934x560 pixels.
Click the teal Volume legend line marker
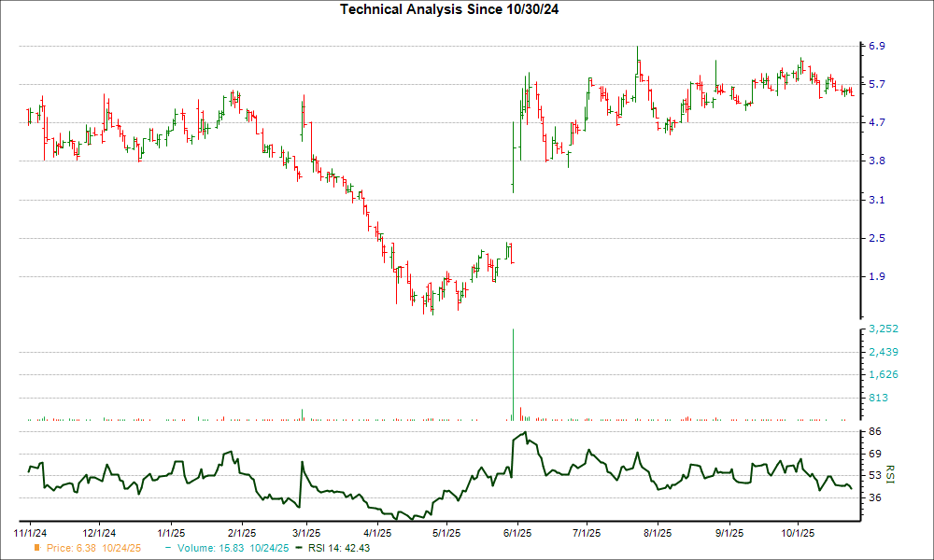coord(168,549)
